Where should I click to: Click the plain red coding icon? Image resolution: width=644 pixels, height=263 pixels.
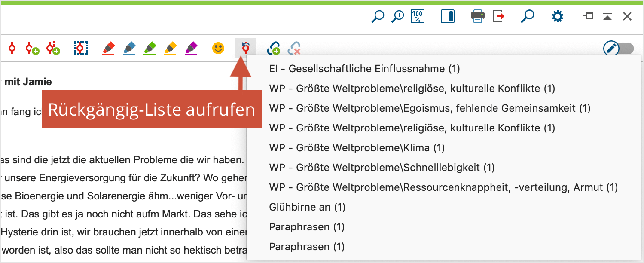click(x=12, y=48)
